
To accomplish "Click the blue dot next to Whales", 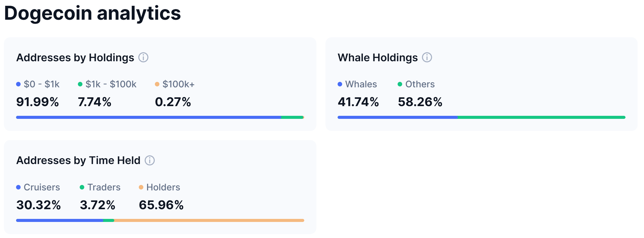I will (x=340, y=84).
